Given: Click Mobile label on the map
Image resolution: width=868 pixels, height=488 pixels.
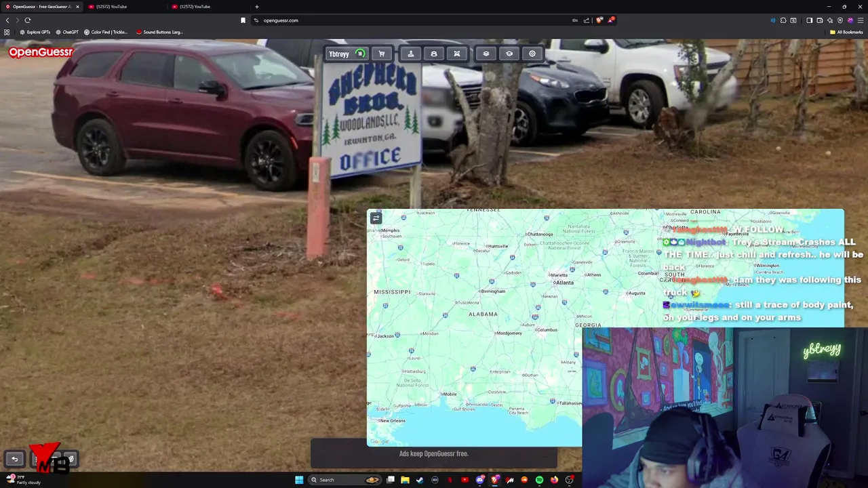Looking at the screenshot, I should click(x=449, y=394).
